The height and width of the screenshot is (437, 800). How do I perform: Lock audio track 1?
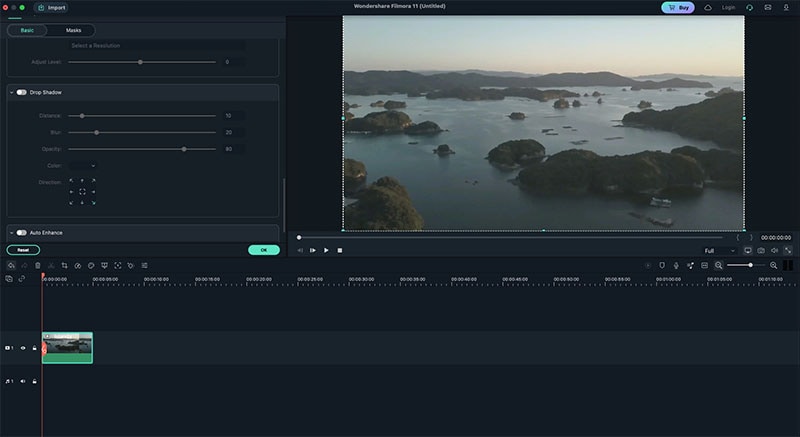pos(34,381)
